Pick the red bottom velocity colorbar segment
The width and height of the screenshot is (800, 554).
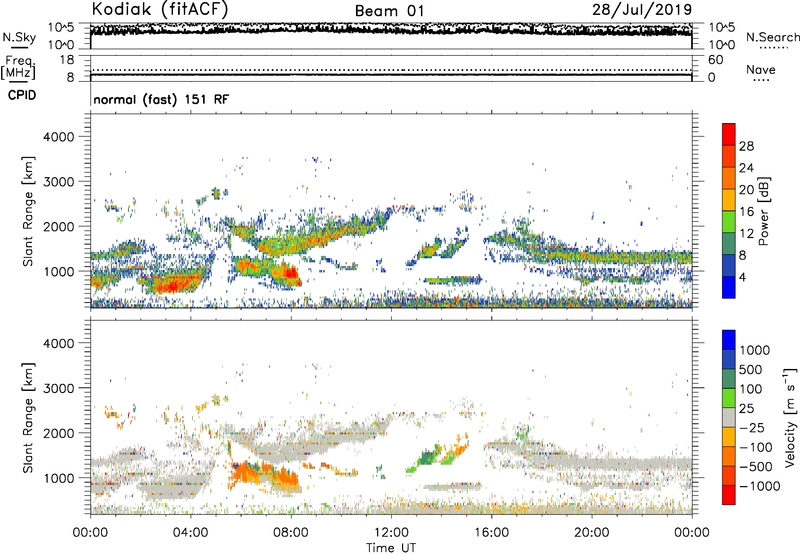(x=729, y=495)
